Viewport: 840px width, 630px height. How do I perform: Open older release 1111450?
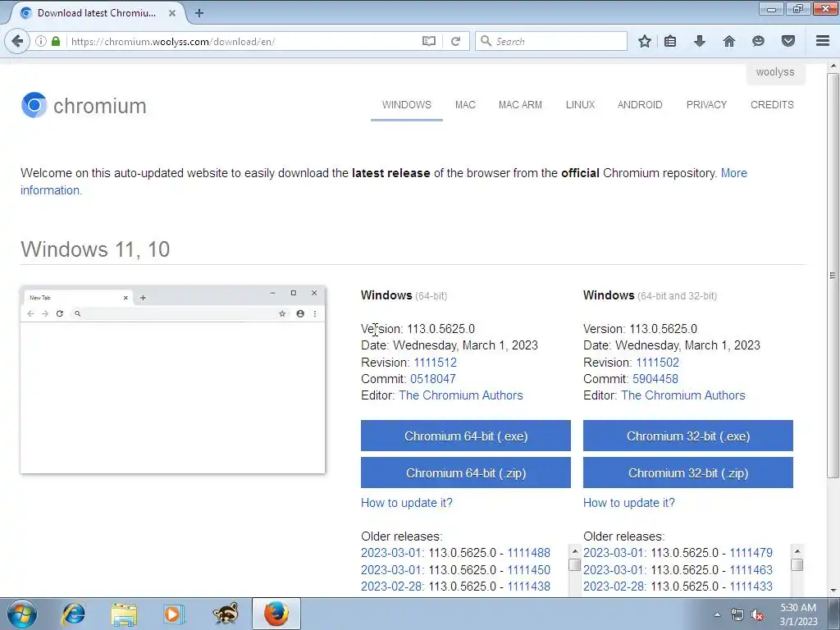tap(529, 570)
